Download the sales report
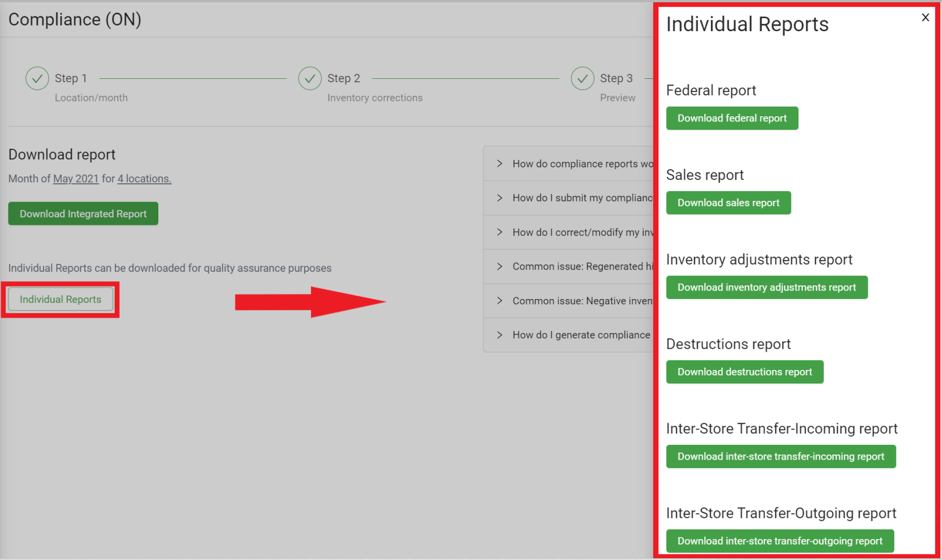This screenshot has width=942, height=560. coord(728,203)
